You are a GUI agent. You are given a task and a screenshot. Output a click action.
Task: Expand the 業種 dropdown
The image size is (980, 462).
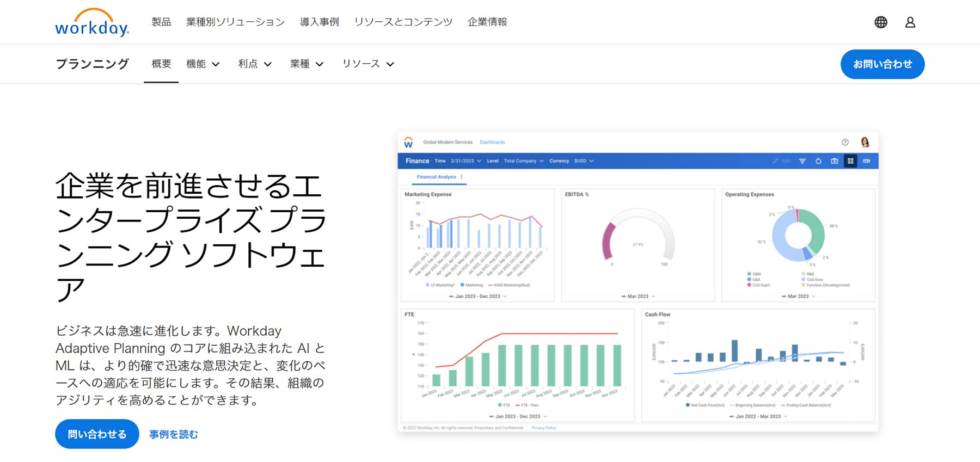pos(307,64)
